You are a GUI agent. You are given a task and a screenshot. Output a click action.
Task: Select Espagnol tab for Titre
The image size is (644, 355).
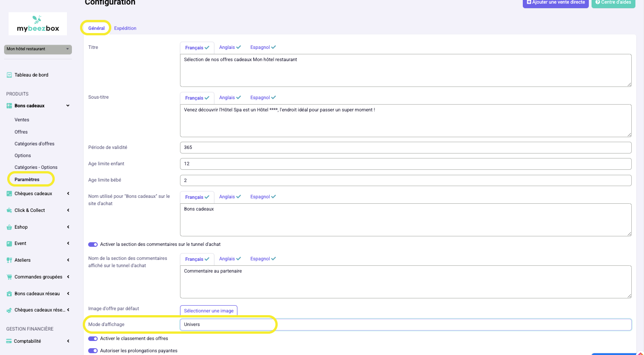point(263,47)
